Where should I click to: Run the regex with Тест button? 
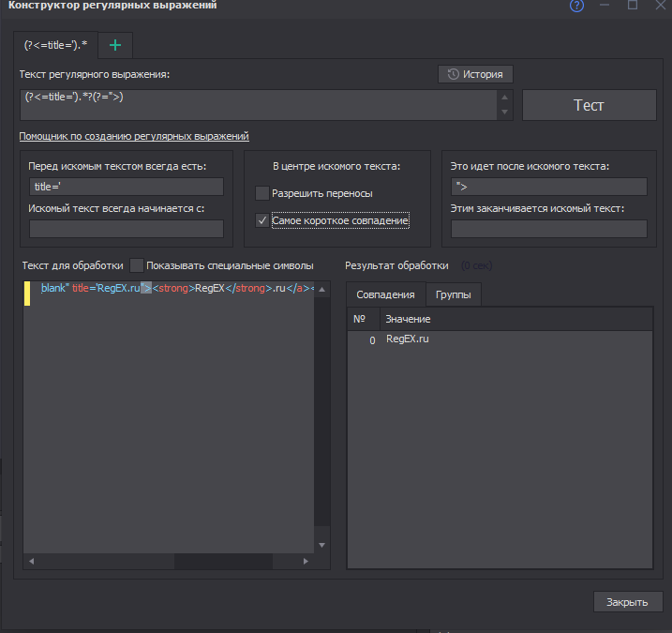(x=589, y=105)
